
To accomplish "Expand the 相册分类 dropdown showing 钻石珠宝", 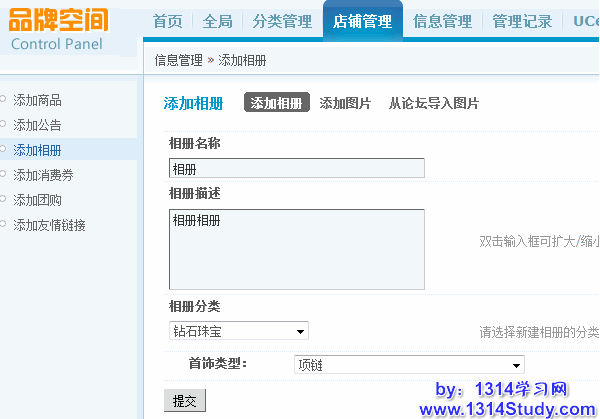I will click(238, 331).
